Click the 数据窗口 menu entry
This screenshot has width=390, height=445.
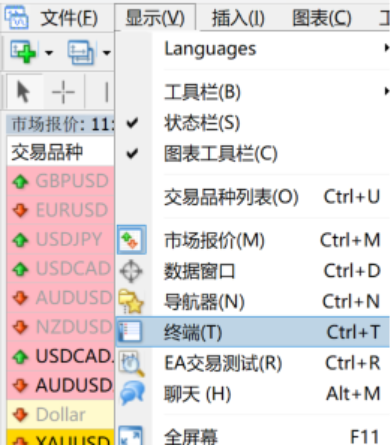point(253,271)
